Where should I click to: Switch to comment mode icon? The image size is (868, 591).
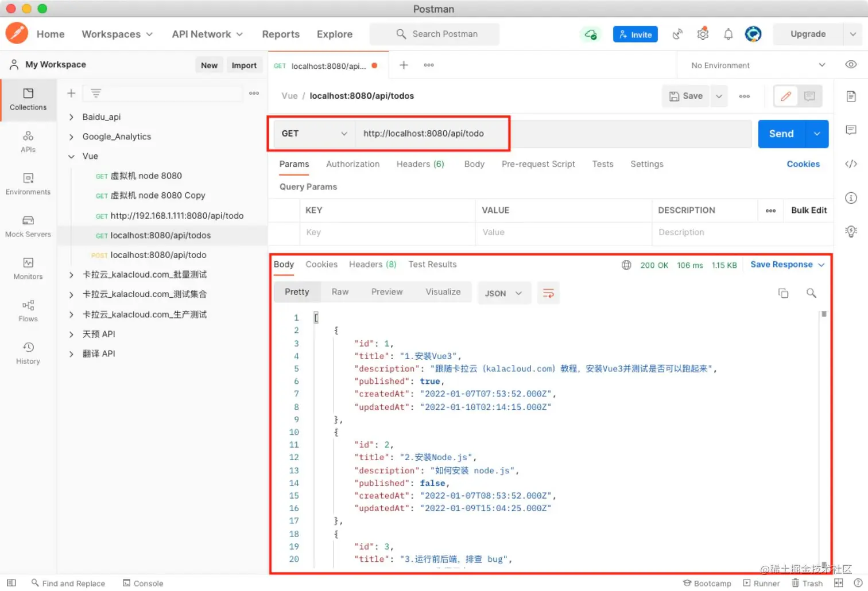tap(809, 96)
